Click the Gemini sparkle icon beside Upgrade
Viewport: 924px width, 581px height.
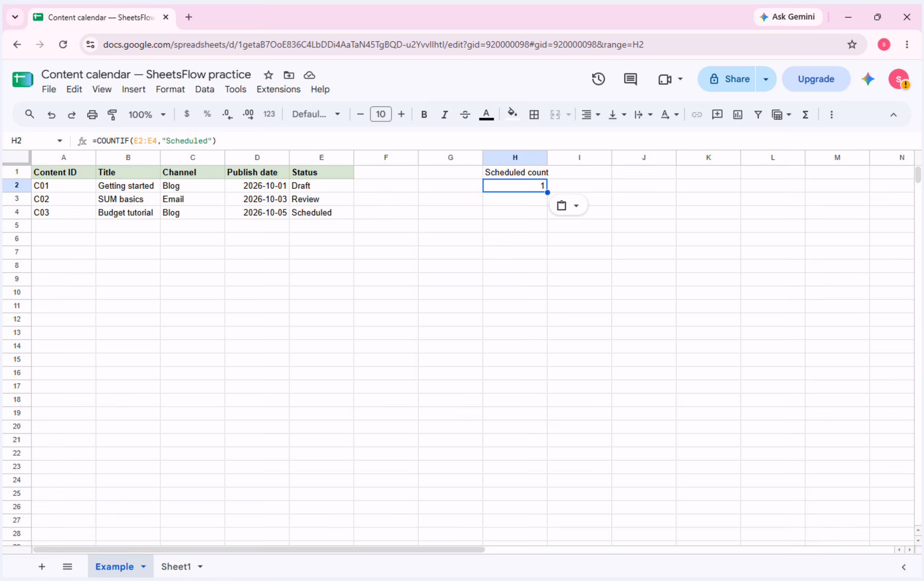[x=868, y=79]
